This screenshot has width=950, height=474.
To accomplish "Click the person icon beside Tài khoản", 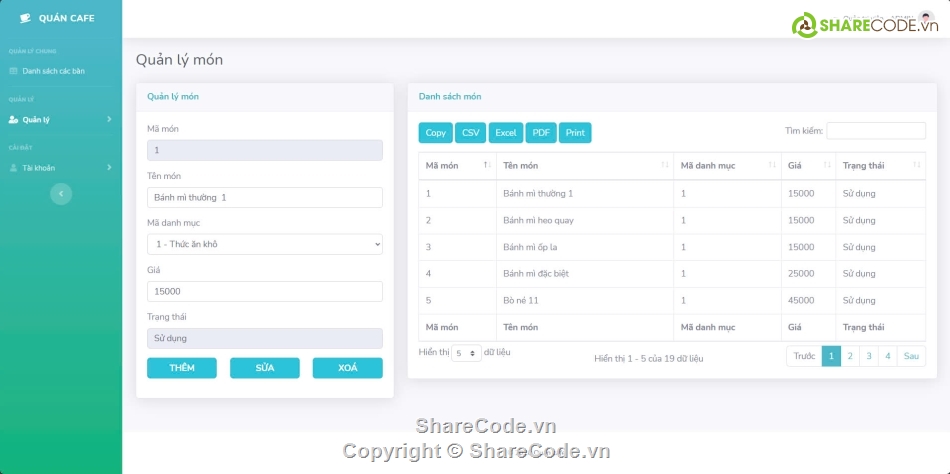I will [x=13, y=168].
